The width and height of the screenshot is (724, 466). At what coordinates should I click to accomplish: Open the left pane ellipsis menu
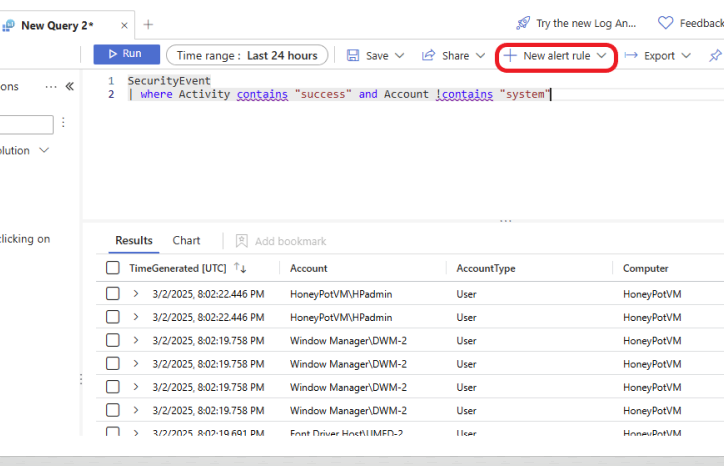[51, 86]
